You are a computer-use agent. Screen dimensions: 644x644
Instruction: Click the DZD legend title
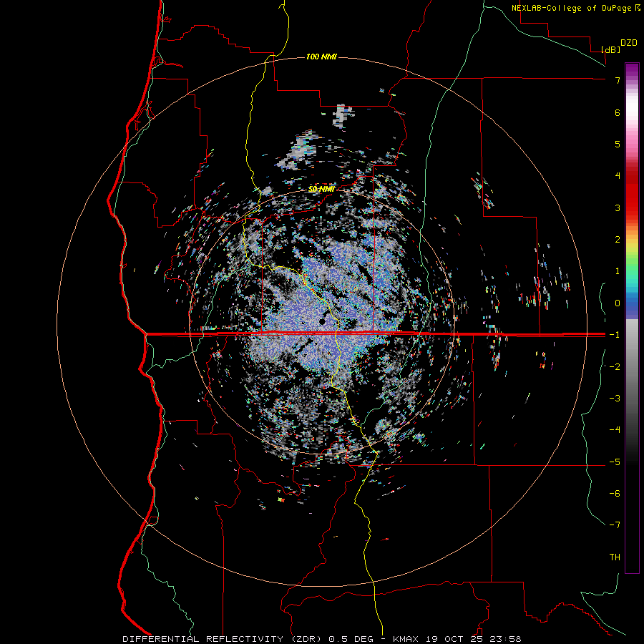[629, 43]
